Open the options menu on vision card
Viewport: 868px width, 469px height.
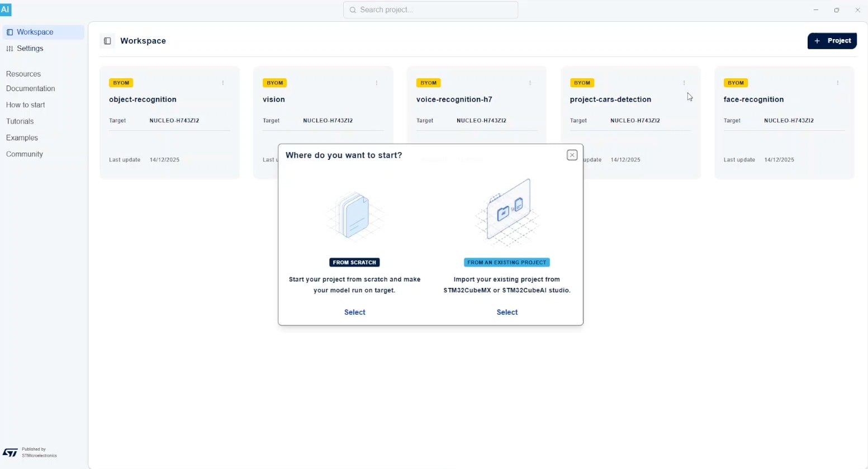(x=377, y=83)
